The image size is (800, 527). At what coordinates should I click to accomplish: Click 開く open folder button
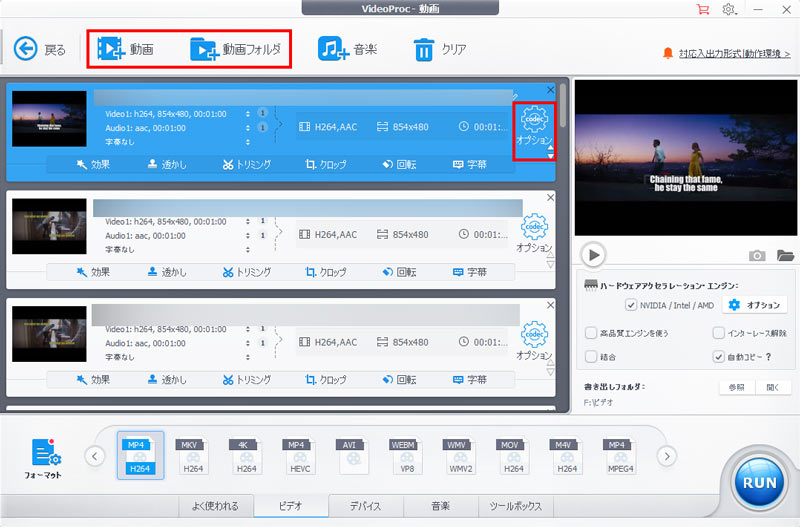coord(773,387)
